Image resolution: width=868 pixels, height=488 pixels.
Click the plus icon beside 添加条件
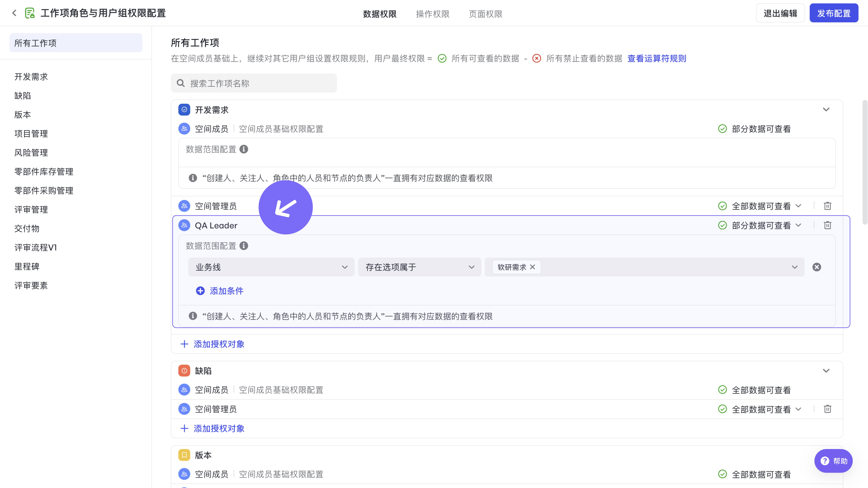click(x=200, y=291)
